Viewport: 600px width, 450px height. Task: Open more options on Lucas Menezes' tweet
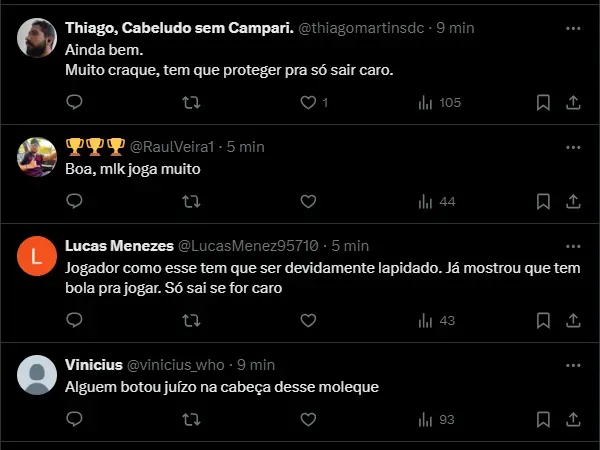[573, 245]
